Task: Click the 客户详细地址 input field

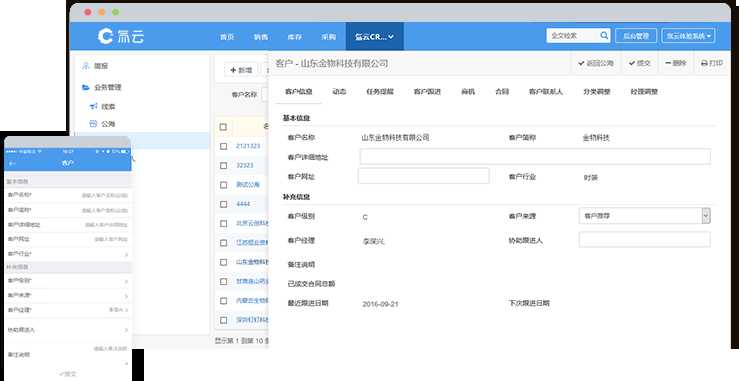Action: pos(535,157)
